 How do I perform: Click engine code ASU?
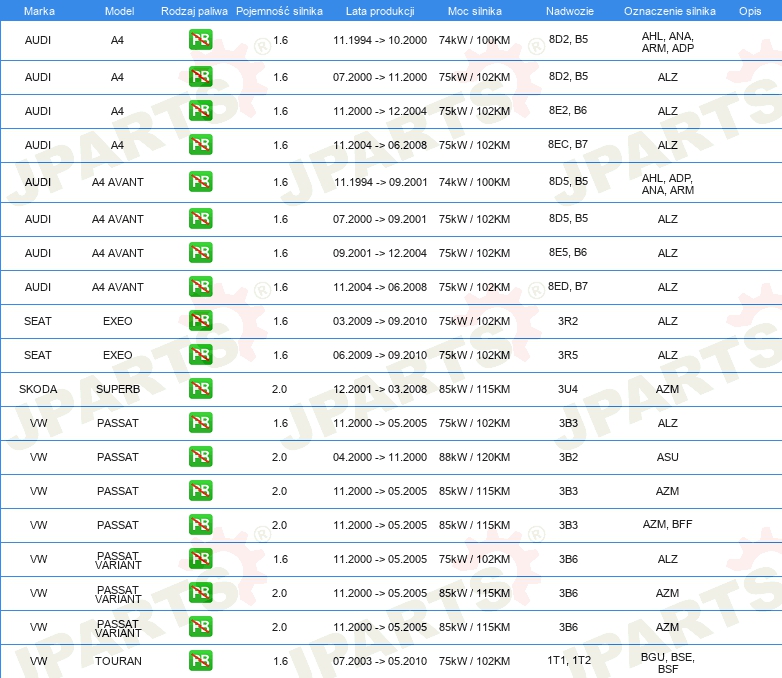tap(668, 457)
